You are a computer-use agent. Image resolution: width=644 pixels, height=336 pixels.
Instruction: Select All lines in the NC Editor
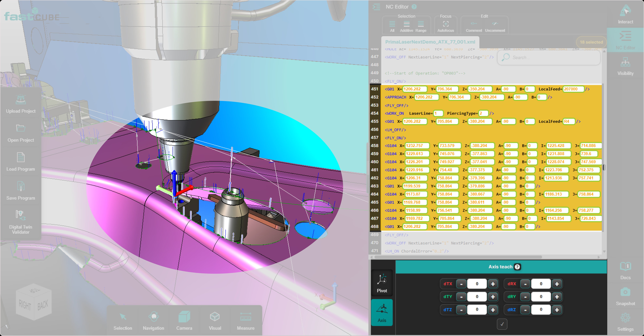coord(392,26)
